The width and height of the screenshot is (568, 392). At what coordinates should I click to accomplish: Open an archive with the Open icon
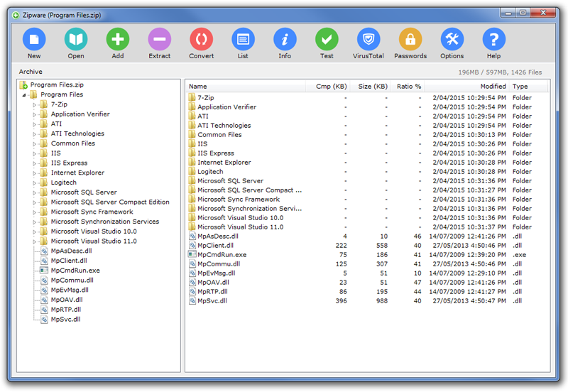(76, 40)
